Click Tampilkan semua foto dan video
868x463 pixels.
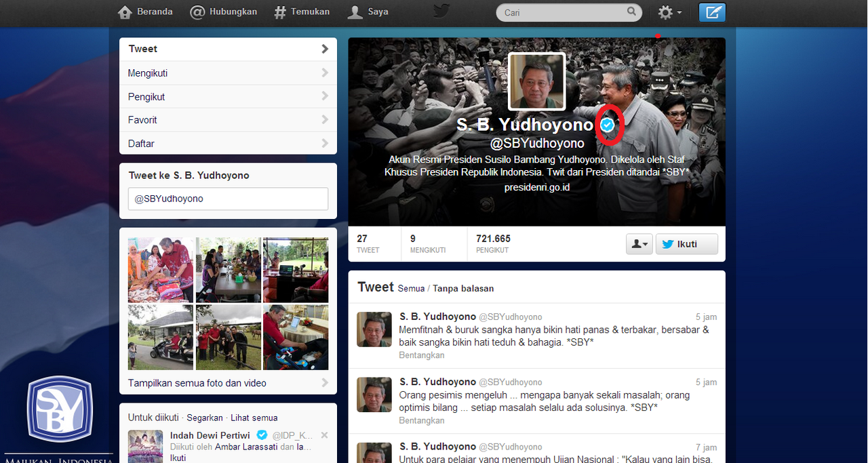(x=197, y=383)
